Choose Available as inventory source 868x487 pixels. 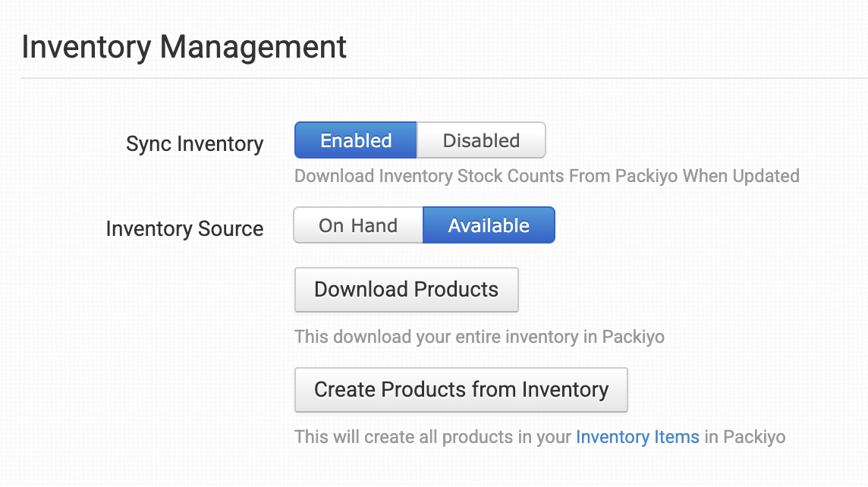click(489, 225)
